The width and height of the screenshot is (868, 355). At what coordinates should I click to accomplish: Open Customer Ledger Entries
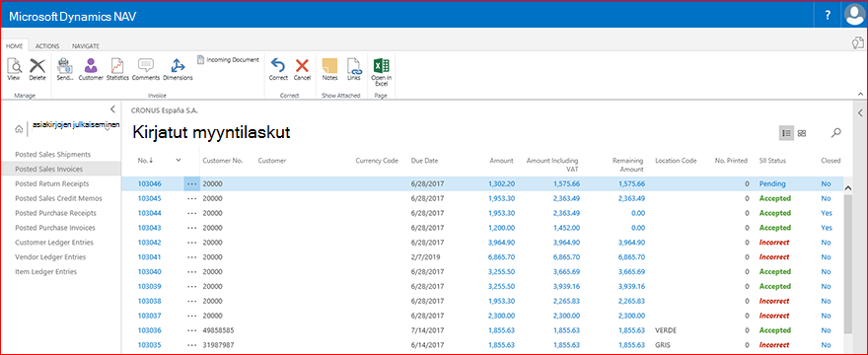[x=54, y=242]
